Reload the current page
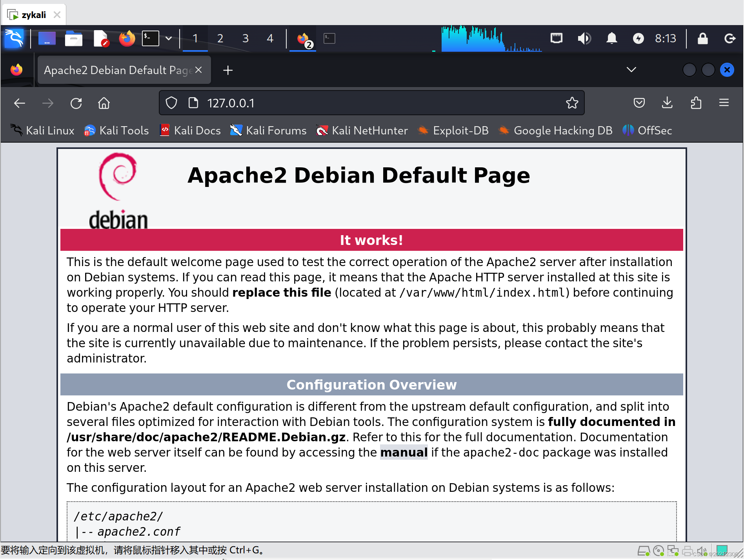The image size is (744, 560). coord(76,103)
